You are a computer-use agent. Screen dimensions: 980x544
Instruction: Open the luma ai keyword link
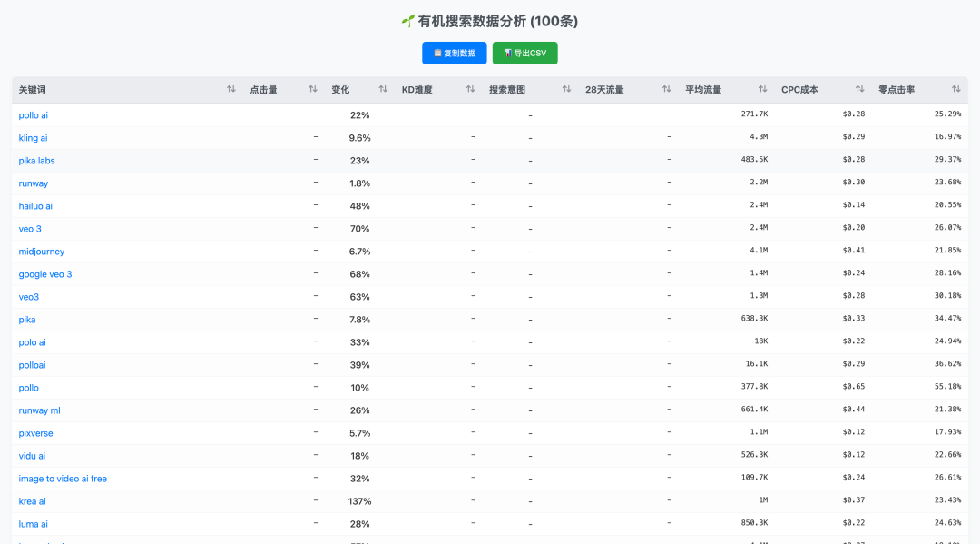34,524
